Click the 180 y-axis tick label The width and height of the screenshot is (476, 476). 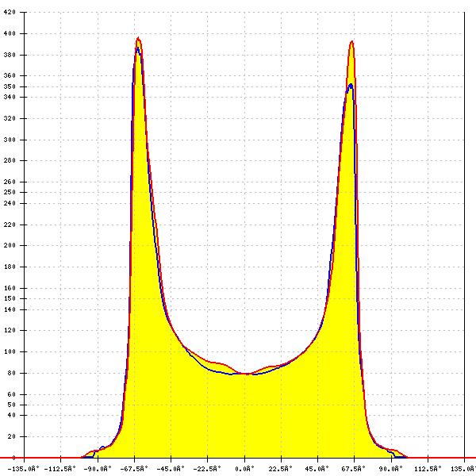pyautogui.click(x=10, y=267)
